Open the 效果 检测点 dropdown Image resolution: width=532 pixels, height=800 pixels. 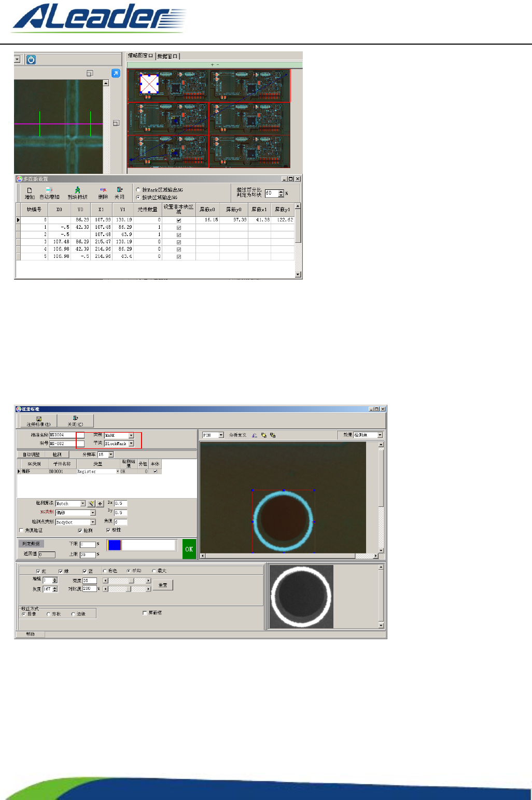(380, 435)
